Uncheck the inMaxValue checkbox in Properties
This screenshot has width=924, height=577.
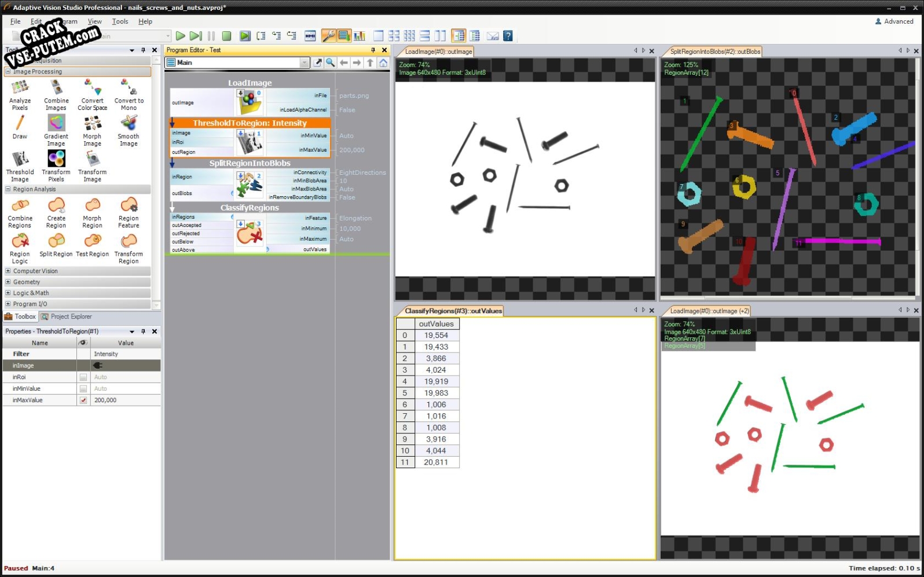coord(83,400)
